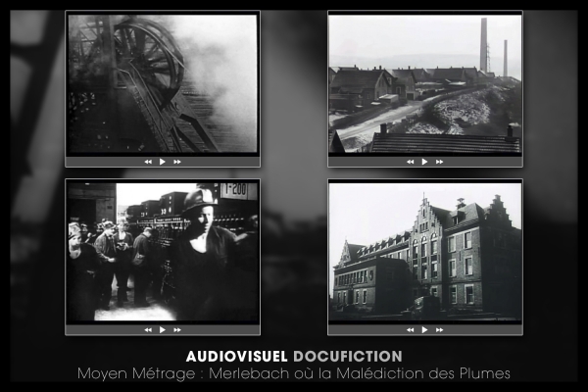Open the village with chimneys thumbnail
The image size is (588, 392).
(x=424, y=84)
